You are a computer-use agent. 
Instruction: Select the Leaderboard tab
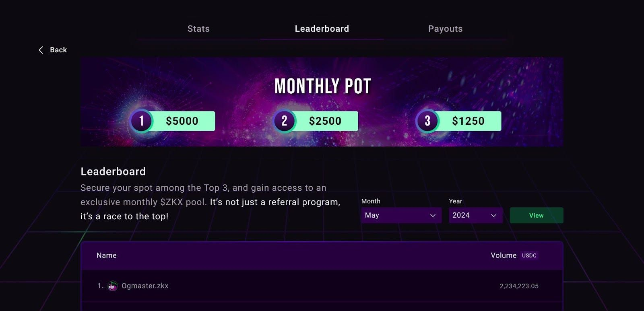(322, 29)
